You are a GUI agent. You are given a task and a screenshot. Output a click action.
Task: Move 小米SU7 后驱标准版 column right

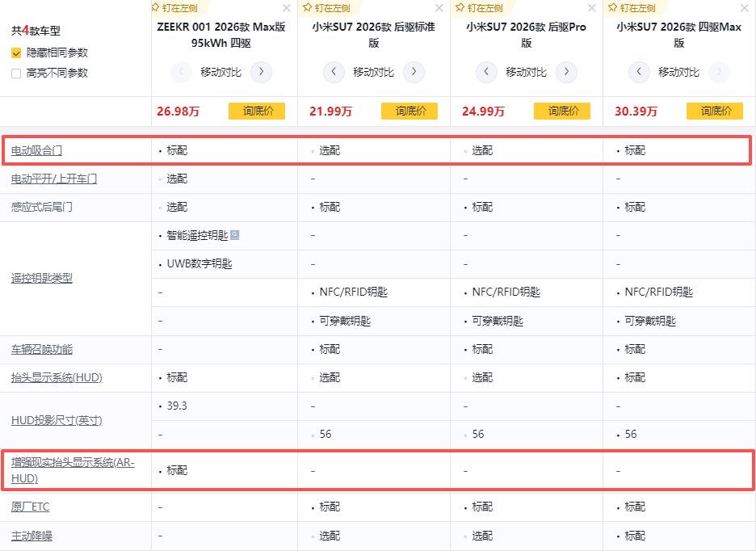point(414,72)
